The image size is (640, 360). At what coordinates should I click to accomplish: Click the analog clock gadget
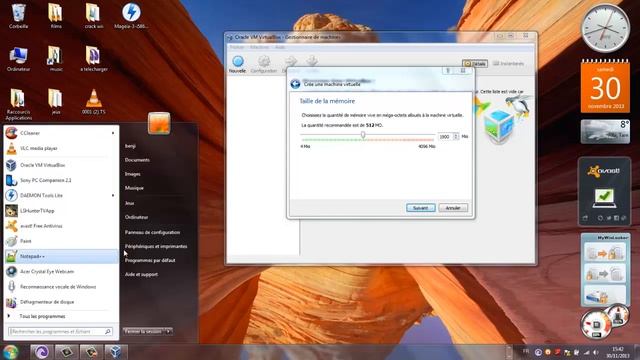pos(605,28)
